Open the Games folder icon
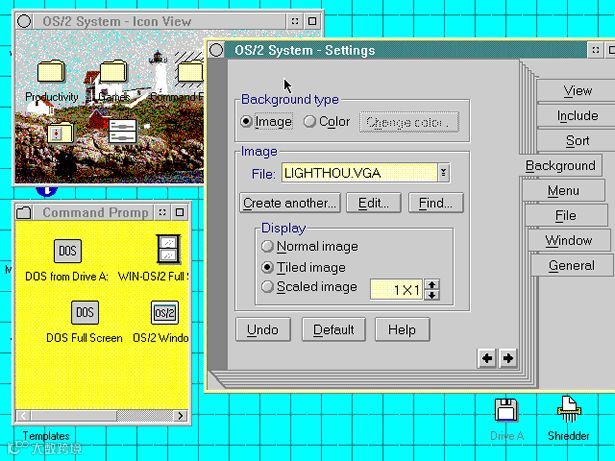This screenshot has height=461, width=615. [x=113, y=71]
